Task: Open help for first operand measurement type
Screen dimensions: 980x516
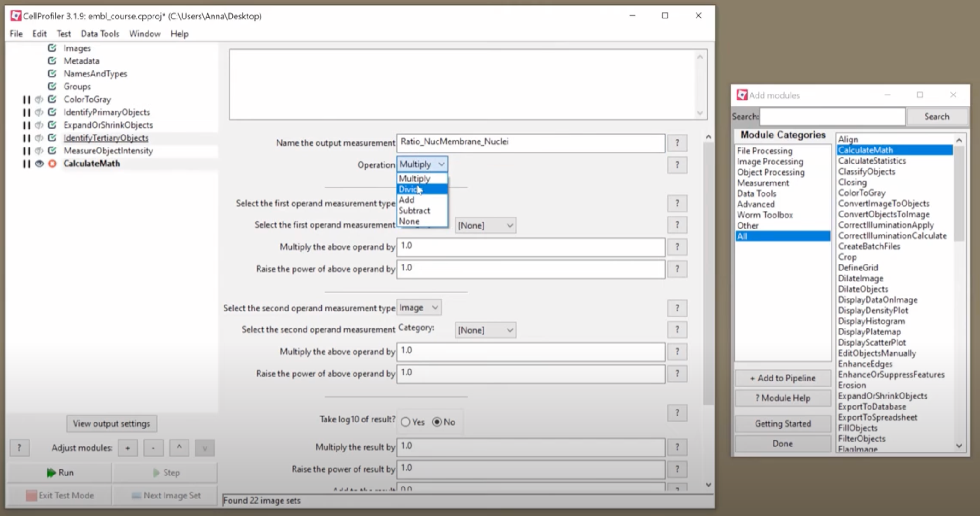Action: point(677,203)
